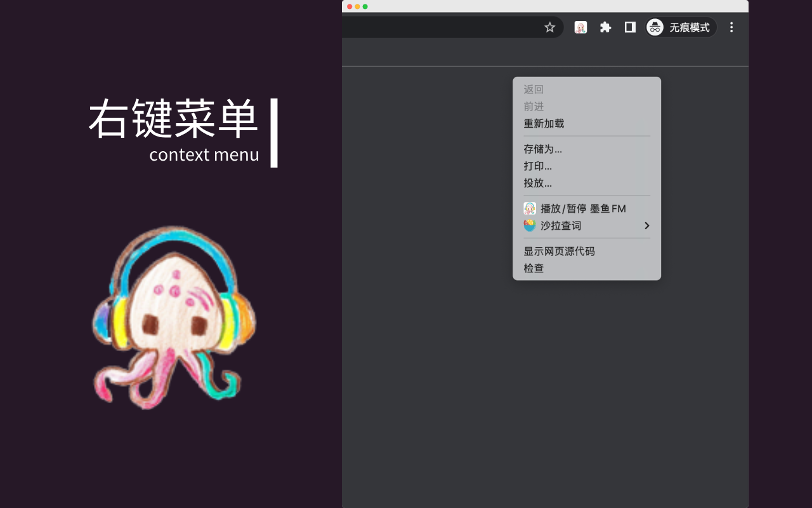Open the browser side panel icon
This screenshot has width=812, height=508.
click(629, 27)
